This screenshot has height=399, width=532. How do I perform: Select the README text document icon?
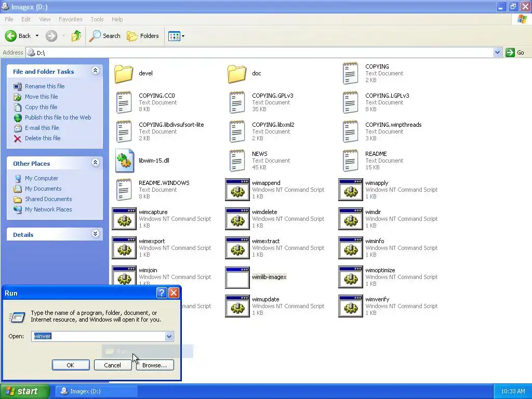[350, 161]
